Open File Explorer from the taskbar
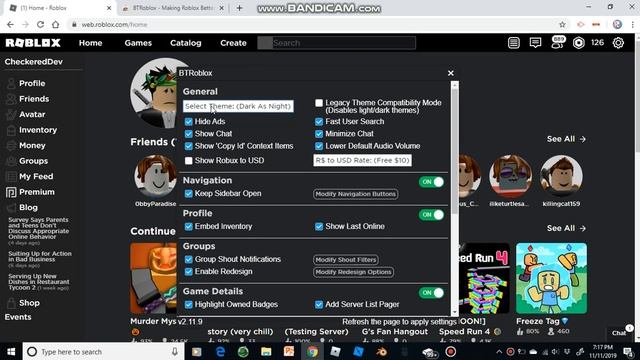This screenshot has height=360, width=640. 266,351
